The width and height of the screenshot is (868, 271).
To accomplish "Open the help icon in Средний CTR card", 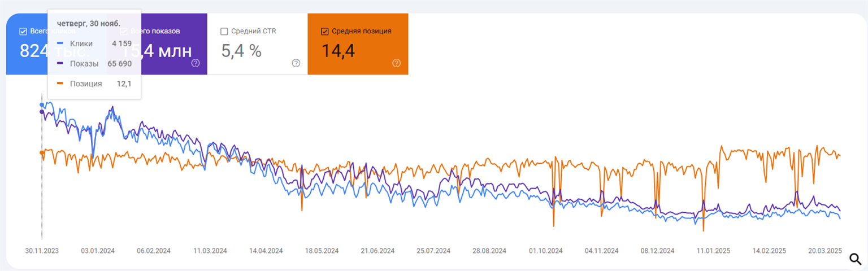I will coord(296,63).
